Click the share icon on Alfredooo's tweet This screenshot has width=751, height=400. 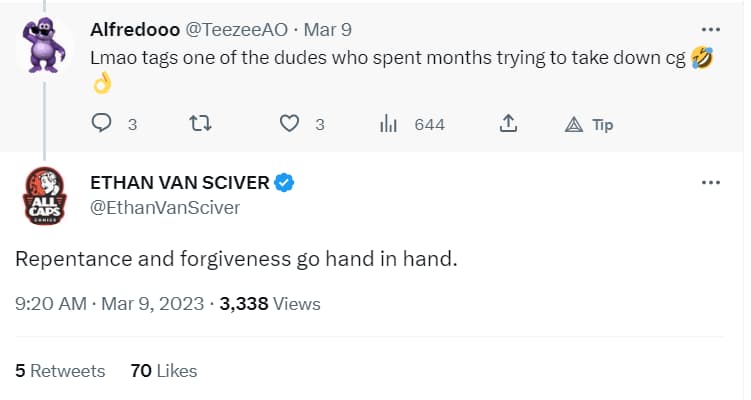(x=508, y=124)
